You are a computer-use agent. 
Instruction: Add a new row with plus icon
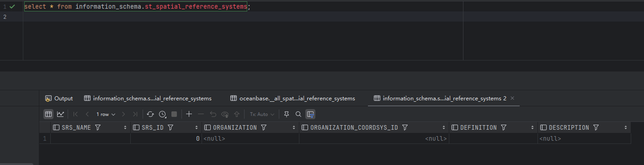(x=189, y=114)
